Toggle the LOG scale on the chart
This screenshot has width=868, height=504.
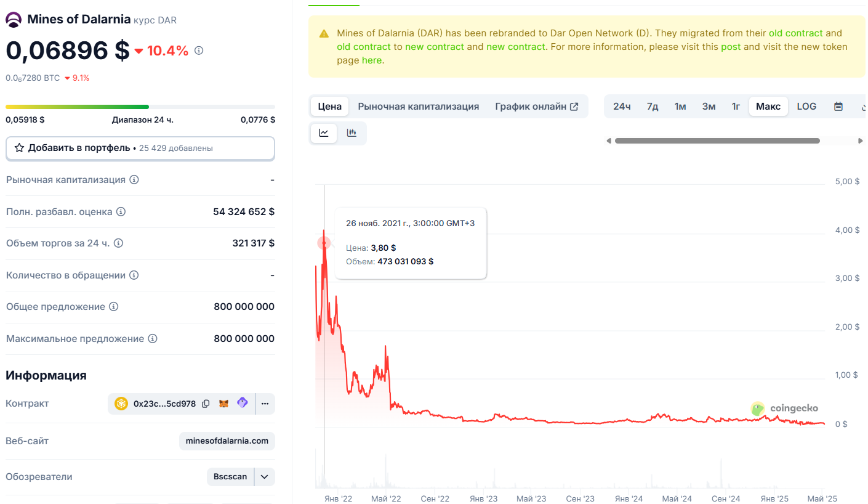point(806,107)
